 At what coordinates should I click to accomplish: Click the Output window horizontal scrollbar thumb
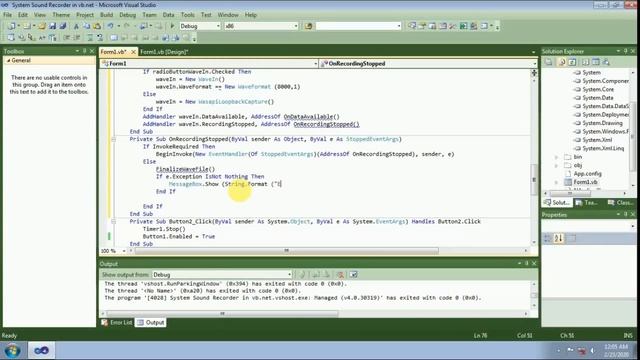click(x=222, y=313)
